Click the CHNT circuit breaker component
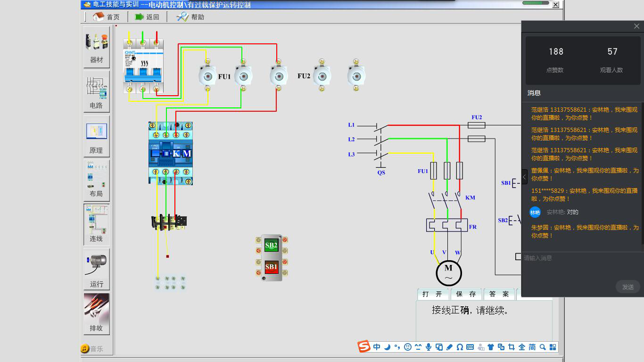The image size is (644, 362). (x=143, y=66)
